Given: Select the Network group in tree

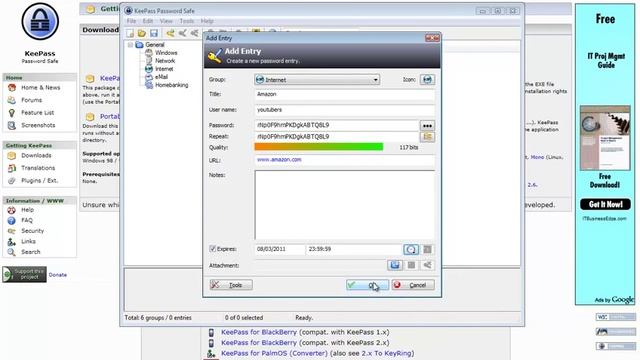Looking at the screenshot, I should click(164, 60).
